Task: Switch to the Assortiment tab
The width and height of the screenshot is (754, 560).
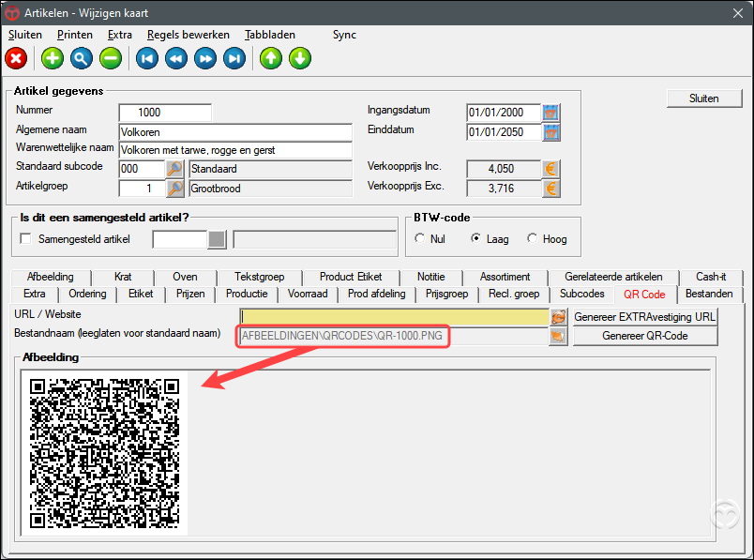Action: point(505,277)
